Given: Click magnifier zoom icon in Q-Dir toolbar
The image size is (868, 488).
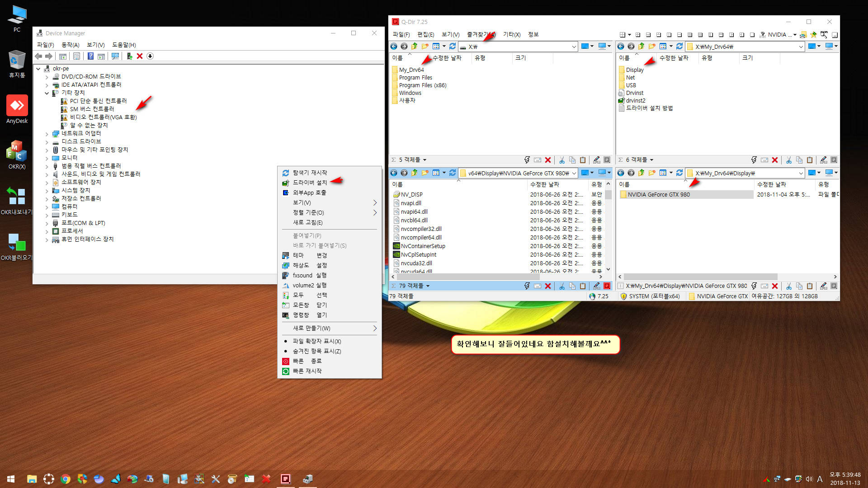Looking at the screenshot, I should [x=824, y=34].
